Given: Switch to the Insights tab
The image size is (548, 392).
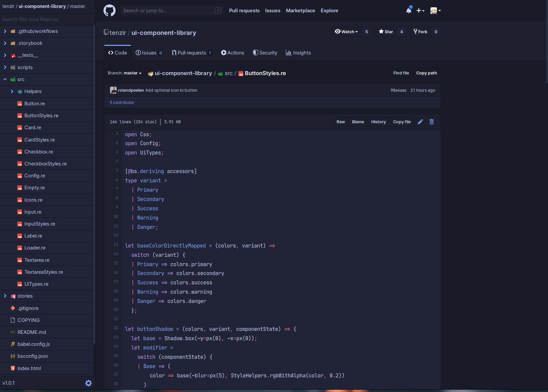Looking at the screenshot, I should [298, 52].
